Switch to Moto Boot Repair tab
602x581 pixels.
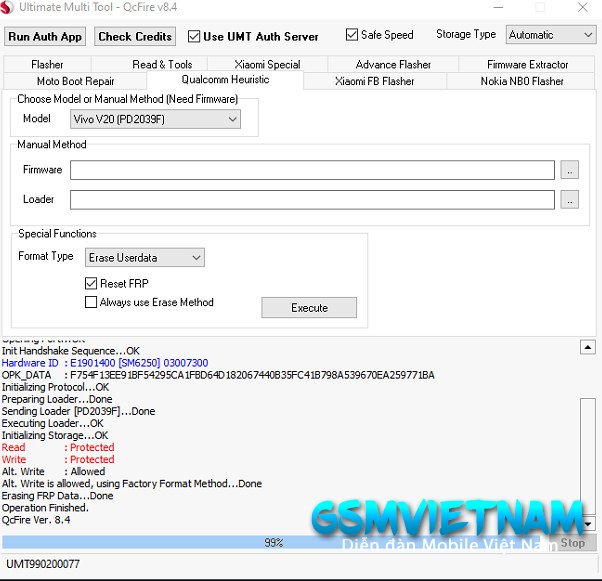75,81
